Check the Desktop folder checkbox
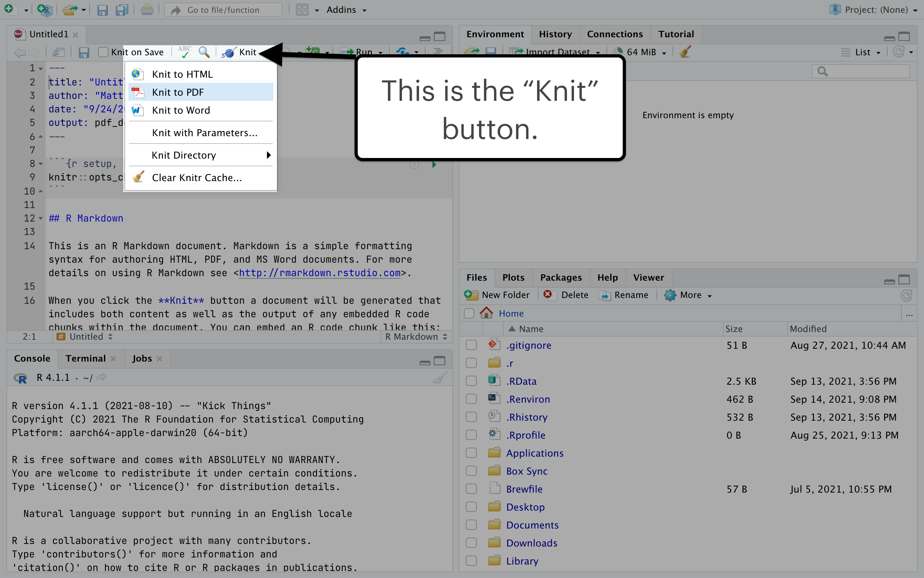This screenshot has width=924, height=578. (x=471, y=507)
